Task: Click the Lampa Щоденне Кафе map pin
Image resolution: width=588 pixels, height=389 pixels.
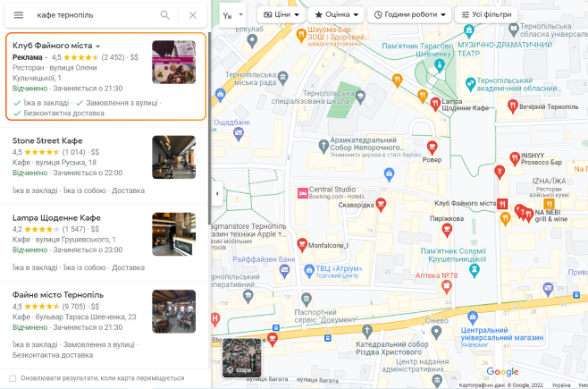Action: click(435, 104)
